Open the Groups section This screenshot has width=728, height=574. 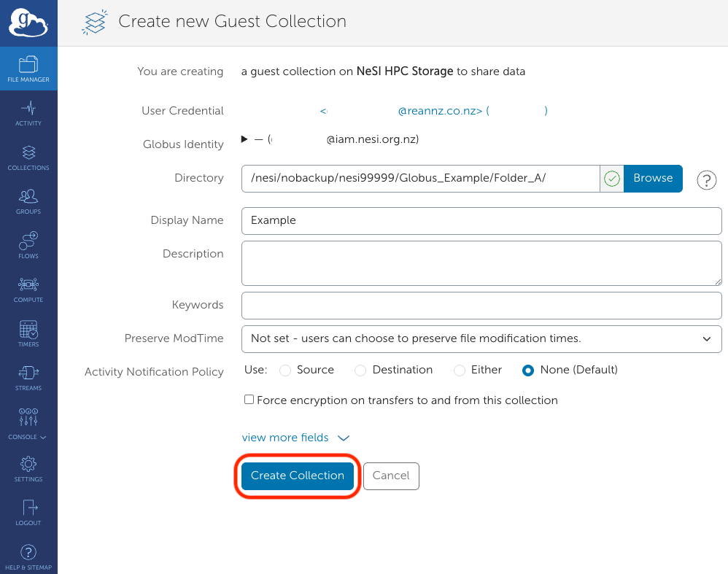pos(28,201)
